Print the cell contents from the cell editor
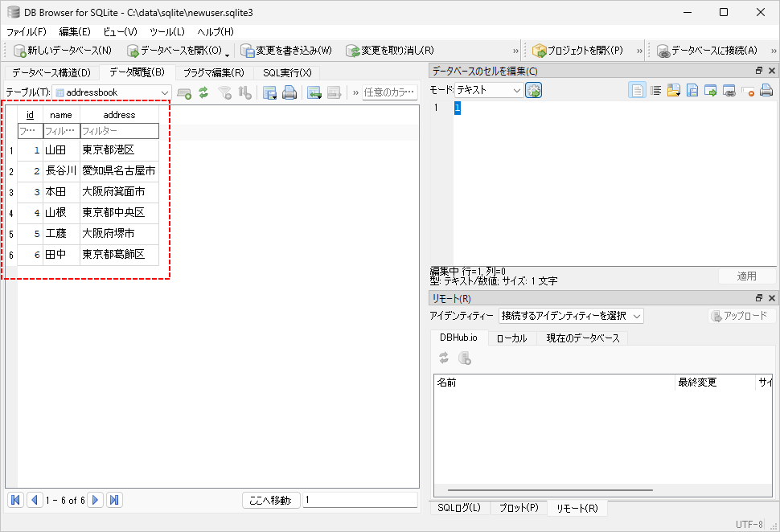 pos(766,91)
